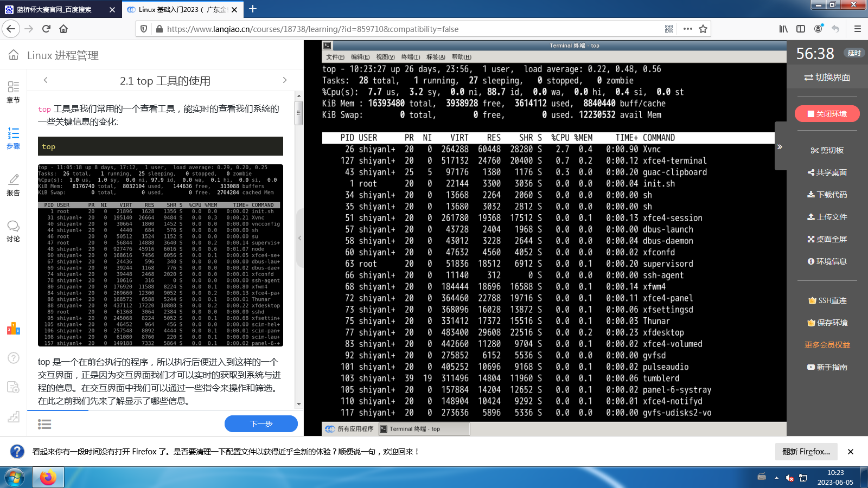Click the Firefox taskbar icon
The height and width of the screenshot is (488, 868).
(x=48, y=477)
